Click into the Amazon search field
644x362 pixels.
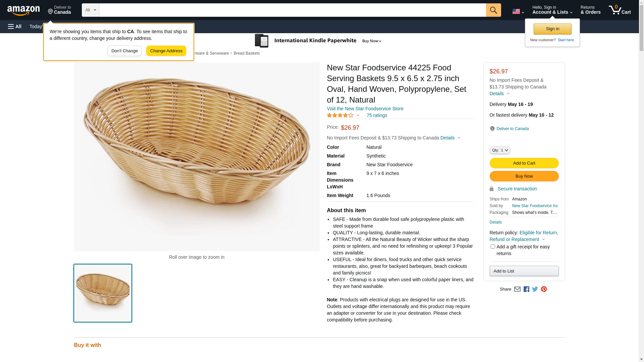click(x=292, y=10)
